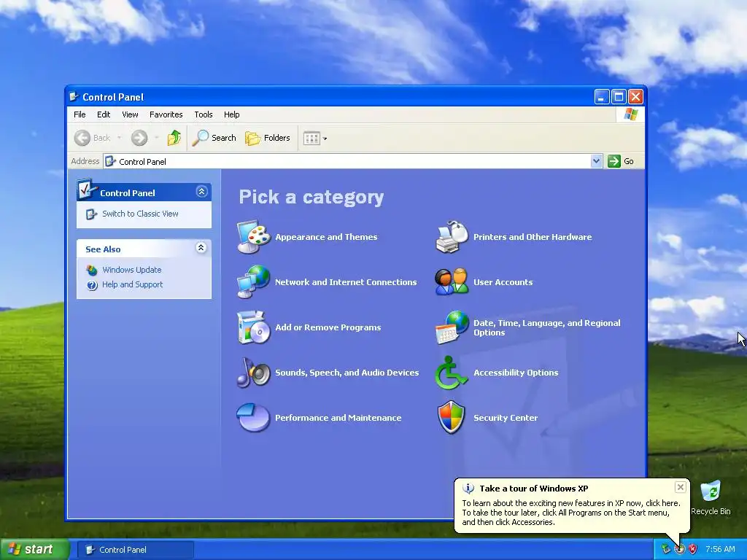Image resolution: width=747 pixels, height=560 pixels.
Task: Click the Date, Time, Language, and Regional Options label
Action: coord(547,327)
